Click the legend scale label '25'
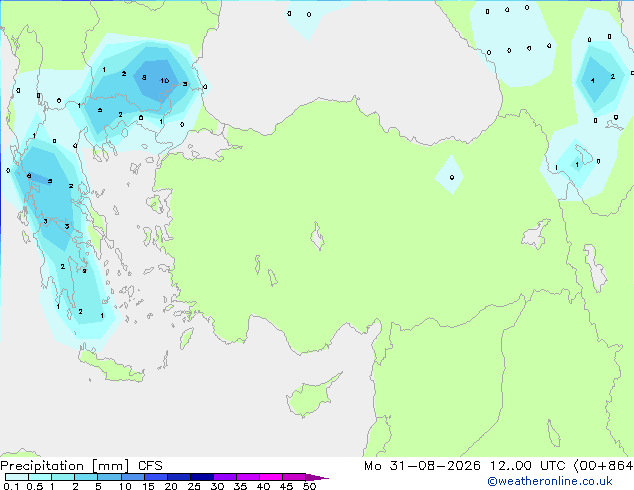634x490 pixels. pyautogui.click(x=194, y=486)
